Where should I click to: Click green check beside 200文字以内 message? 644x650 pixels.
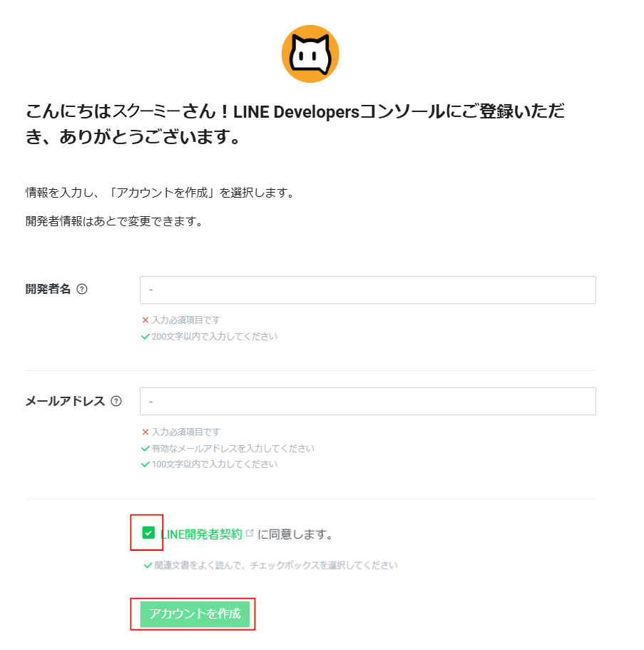pyautogui.click(x=145, y=336)
